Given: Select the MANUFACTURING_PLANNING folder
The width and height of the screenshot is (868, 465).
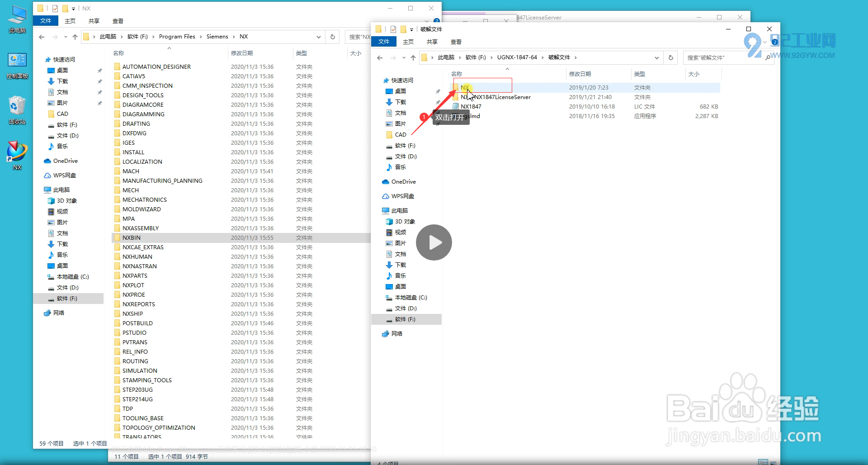Looking at the screenshot, I should click(162, 181).
